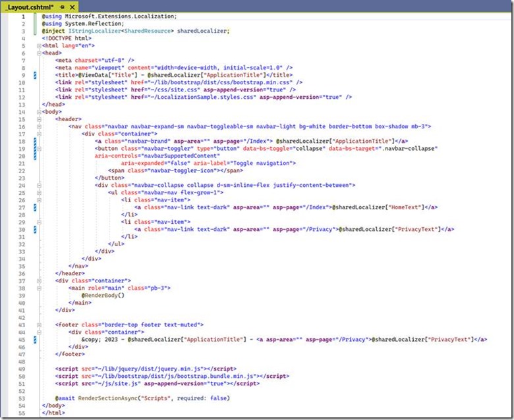
Task: Click on 'navbar-toggler-icon' class in line 22
Action: click(x=182, y=171)
